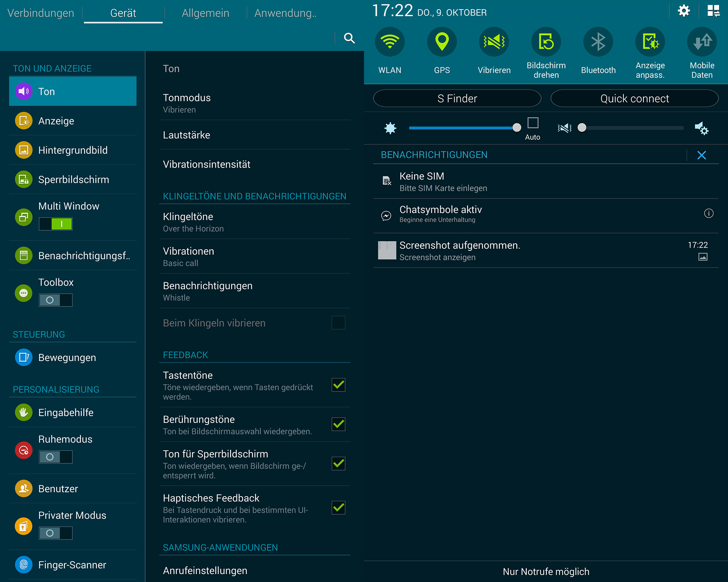Image resolution: width=728 pixels, height=582 pixels.
Task: Open Benachrichtigungen Whistle sound picker
Action: coord(255,291)
